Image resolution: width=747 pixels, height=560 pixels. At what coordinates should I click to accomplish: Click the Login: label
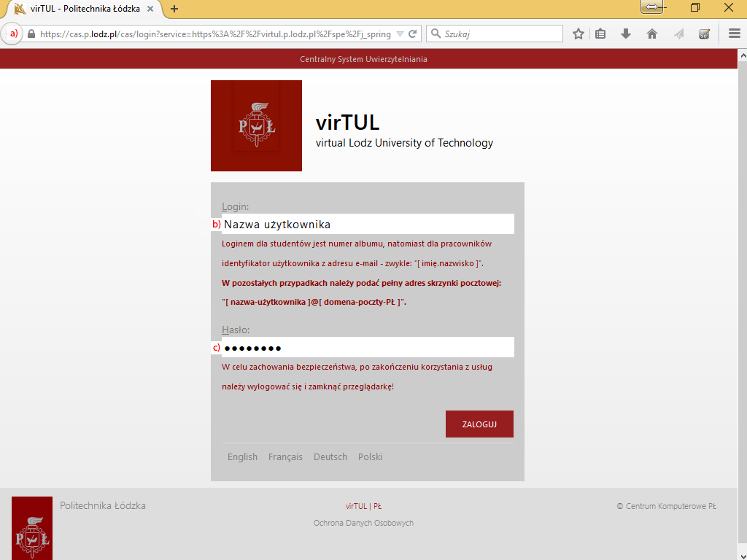[x=236, y=206]
